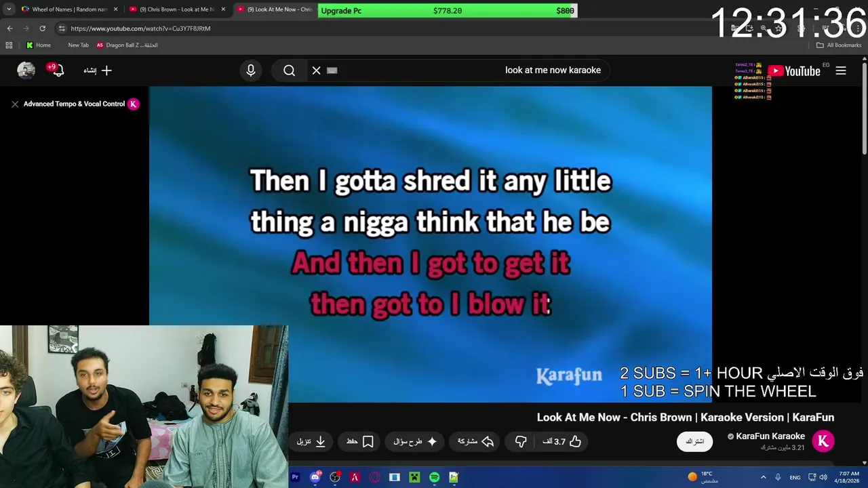Viewport: 868px width, 488px height.
Task: Reload the page with the refresh icon
Action: [42, 28]
